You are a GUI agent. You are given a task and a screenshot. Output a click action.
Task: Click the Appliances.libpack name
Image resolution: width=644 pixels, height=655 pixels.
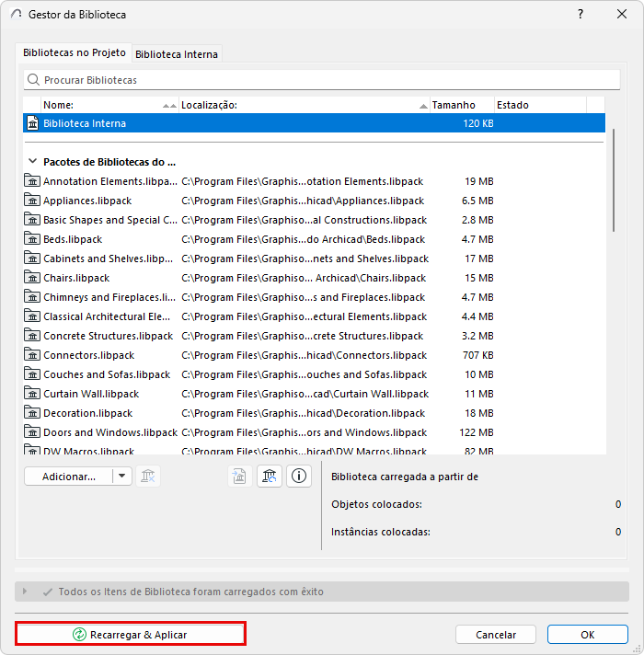(87, 201)
